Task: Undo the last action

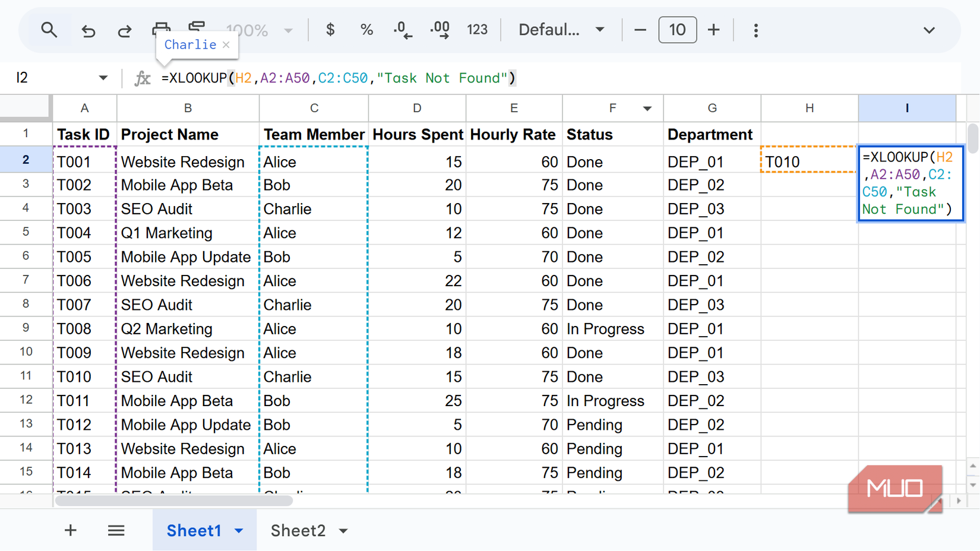Action: tap(88, 30)
